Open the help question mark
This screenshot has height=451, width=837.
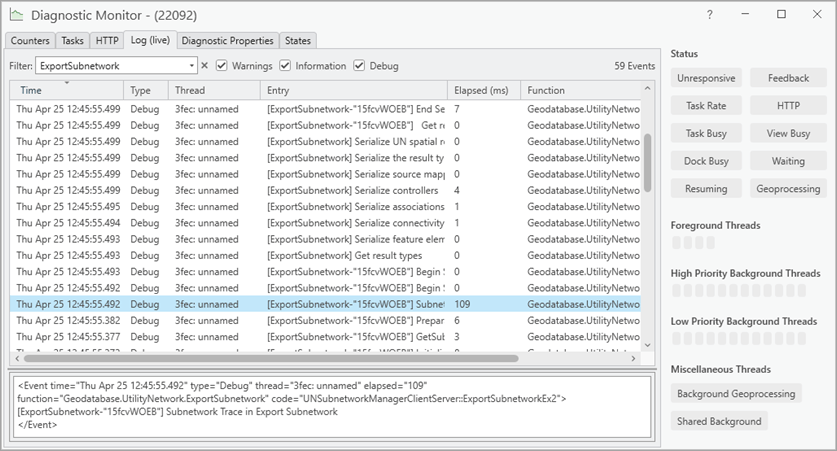click(709, 15)
